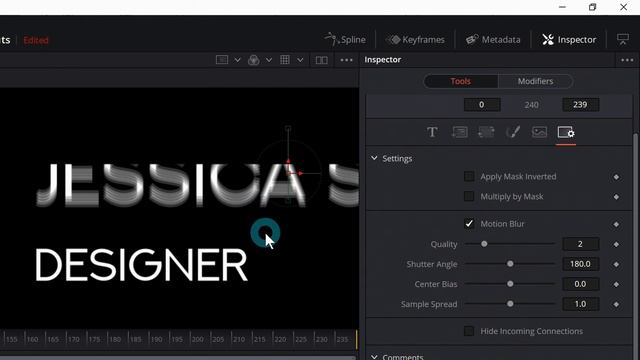Open the Text tab (T icon)

coord(432,132)
